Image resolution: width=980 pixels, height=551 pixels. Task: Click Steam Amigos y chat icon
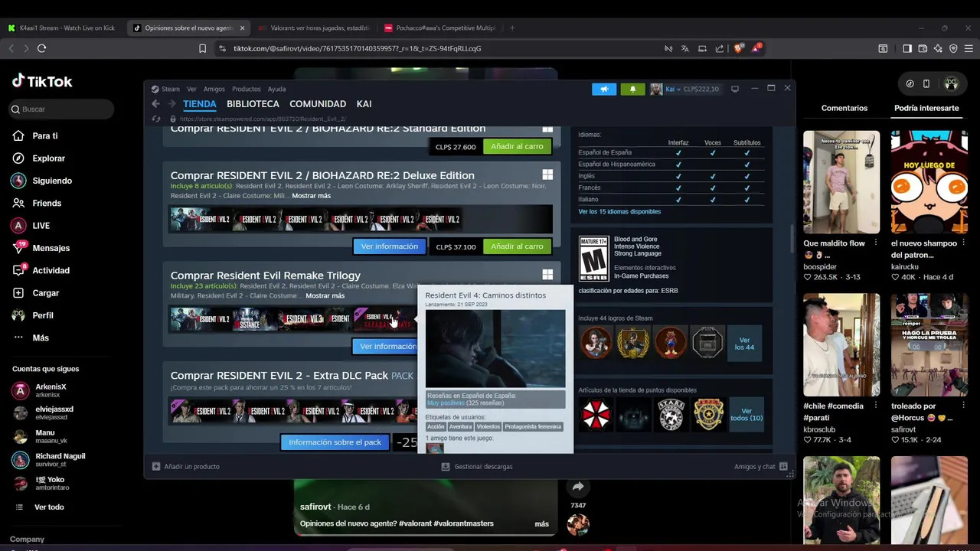click(x=784, y=466)
